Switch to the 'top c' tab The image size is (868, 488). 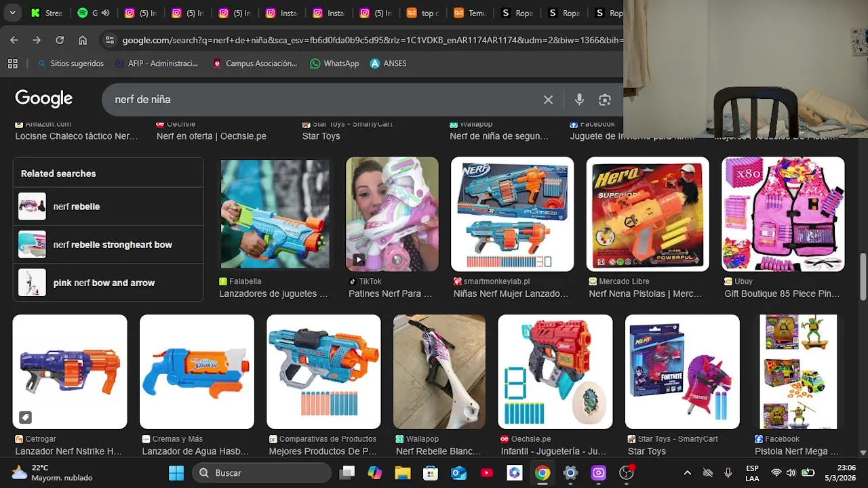pyautogui.click(x=422, y=13)
